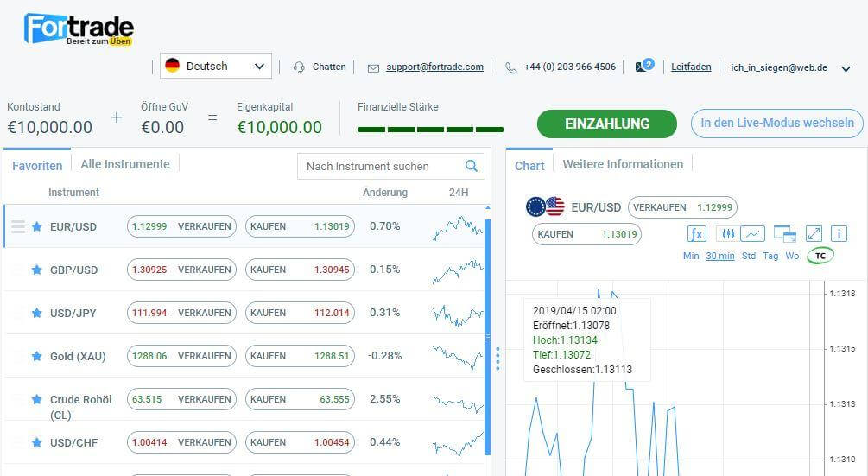Image resolution: width=868 pixels, height=476 pixels.
Task: Click the Fortrade logo
Action: click(79, 29)
